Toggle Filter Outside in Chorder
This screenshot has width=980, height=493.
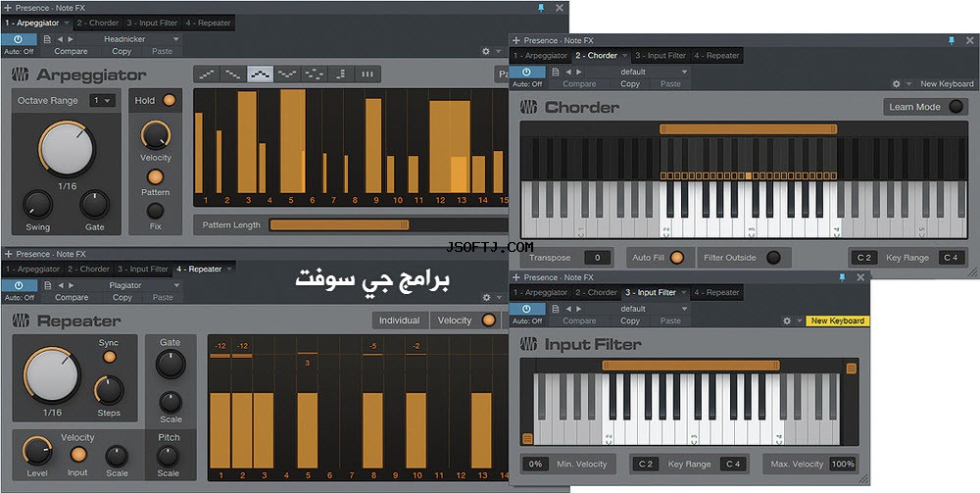point(773,258)
